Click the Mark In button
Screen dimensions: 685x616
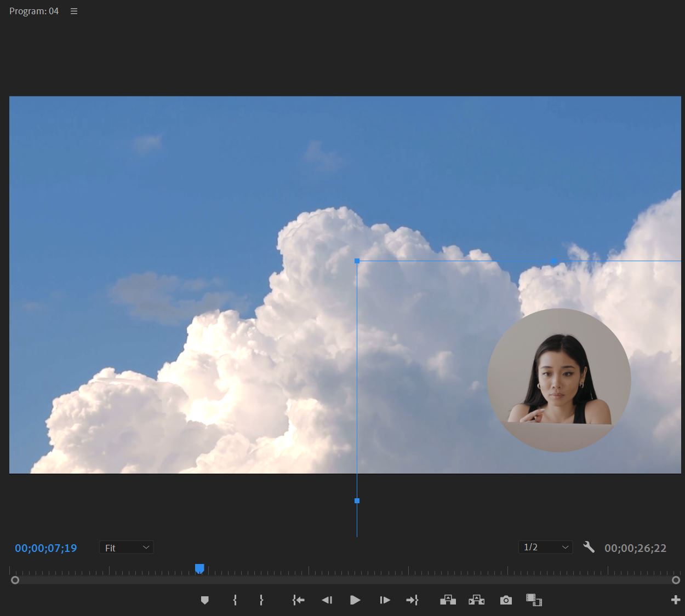[235, 600]
